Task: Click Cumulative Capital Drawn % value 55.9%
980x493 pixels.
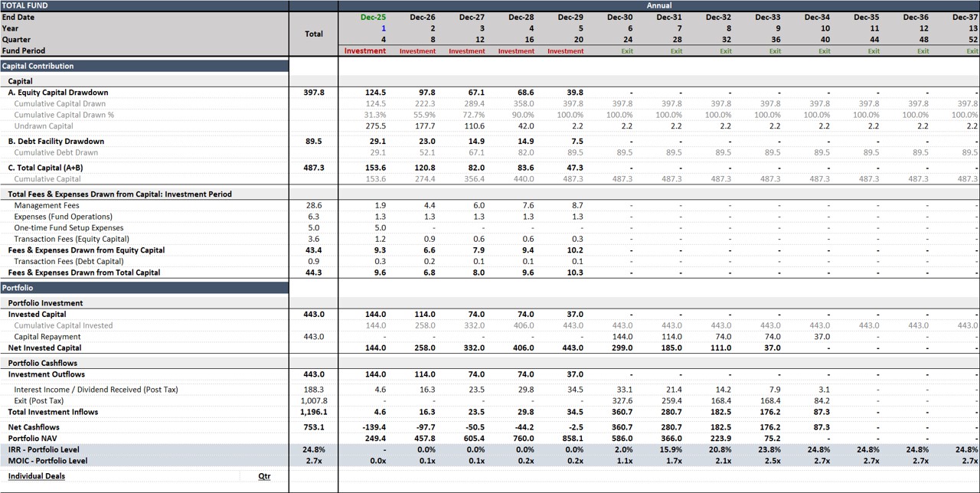Action: tap(424, 115)
